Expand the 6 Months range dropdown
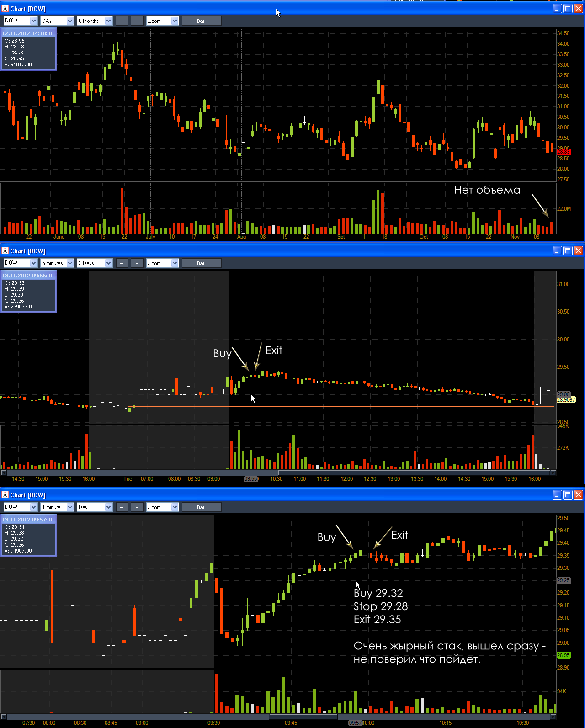Screen dimensions: 585x728 95,21
